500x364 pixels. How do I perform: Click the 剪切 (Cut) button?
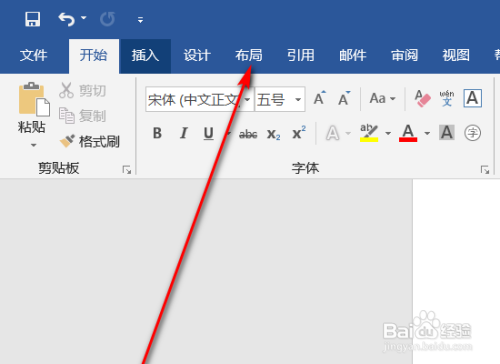coord(82,90)
